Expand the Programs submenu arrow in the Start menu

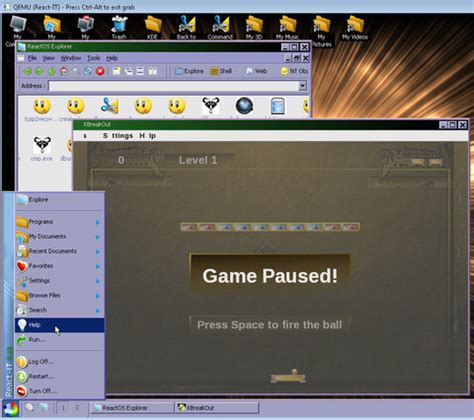pos(98,222)
